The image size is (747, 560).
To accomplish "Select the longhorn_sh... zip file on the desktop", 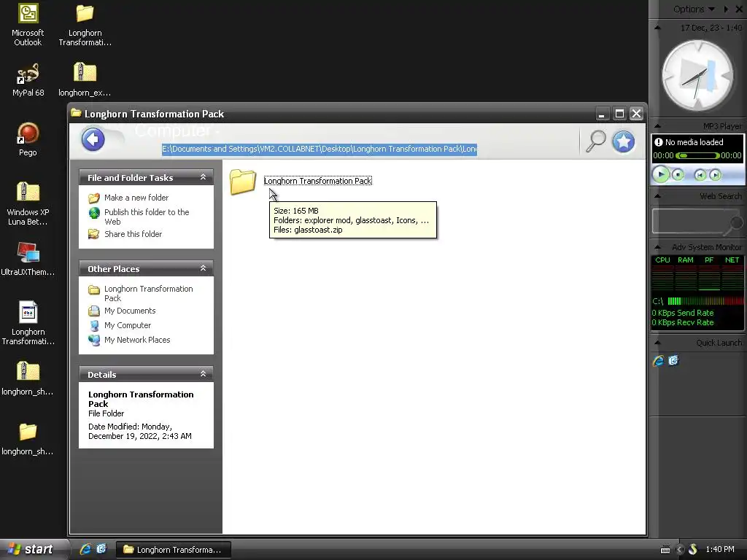I will click(x=28, y=371).
